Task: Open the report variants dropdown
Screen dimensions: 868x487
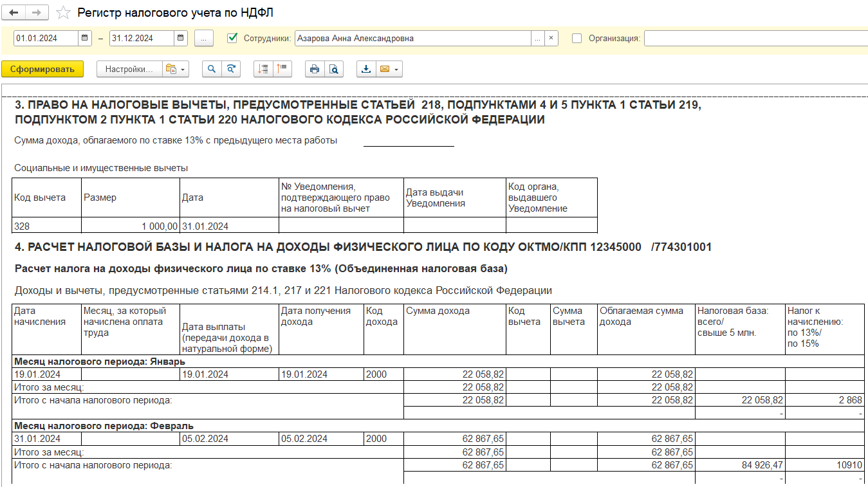Action: [175, 69]
